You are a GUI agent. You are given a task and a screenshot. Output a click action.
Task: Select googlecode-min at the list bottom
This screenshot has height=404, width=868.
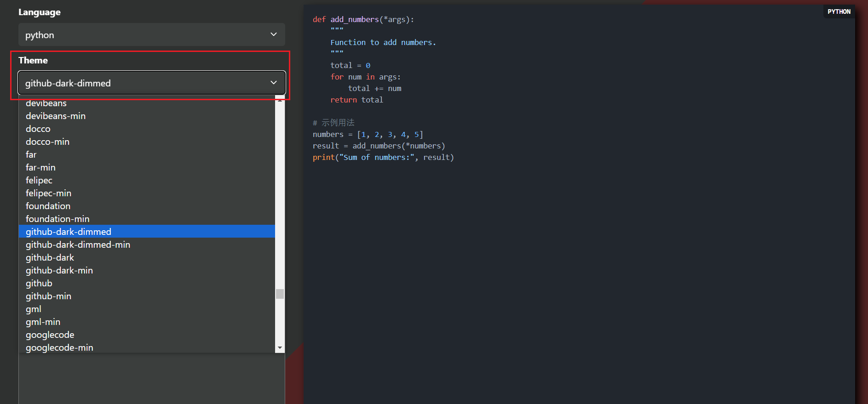[x=60, y=348]
